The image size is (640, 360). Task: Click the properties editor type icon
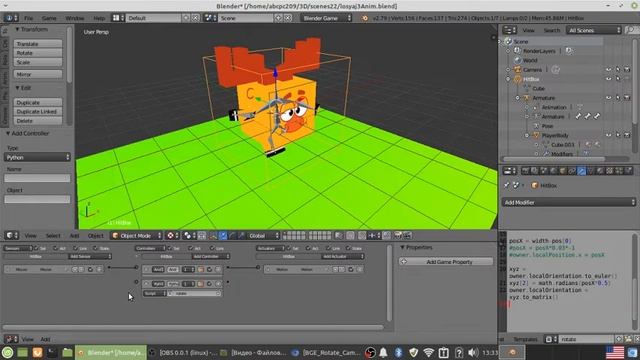[x=509, y=171]
